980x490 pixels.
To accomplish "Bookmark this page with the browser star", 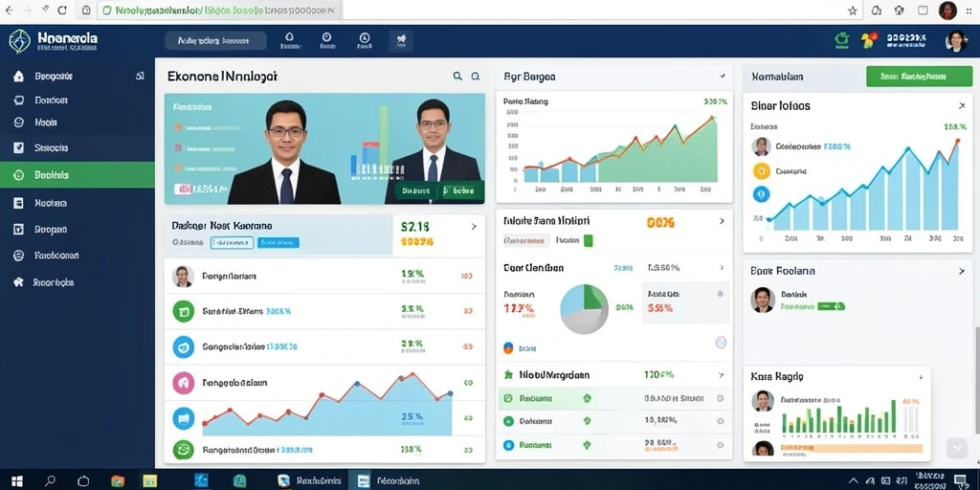I will tap(853, 10).
